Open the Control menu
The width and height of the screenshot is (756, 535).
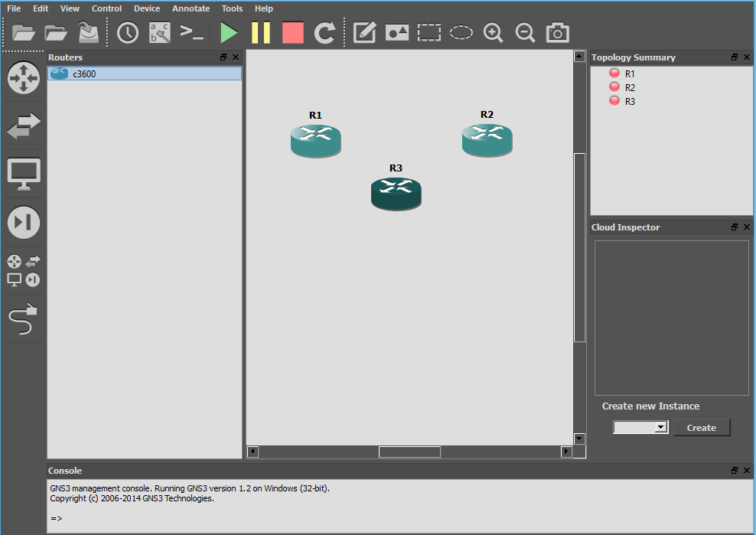tap(106, 8)
